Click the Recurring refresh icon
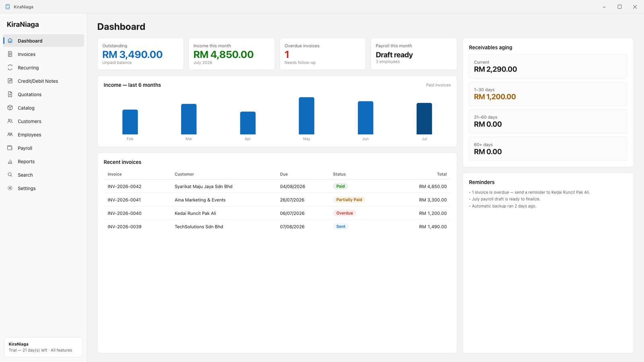This screenshot has width=644, height=362. point(10,68)
